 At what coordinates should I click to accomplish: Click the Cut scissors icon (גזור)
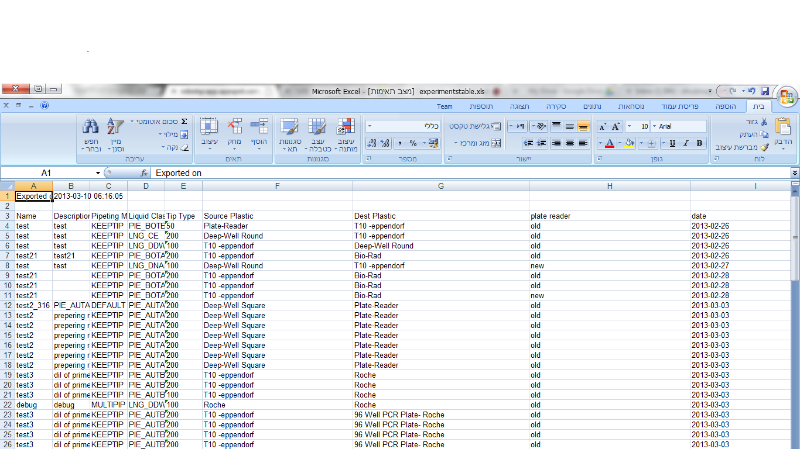pyautogui.click(x=764, y=122)
